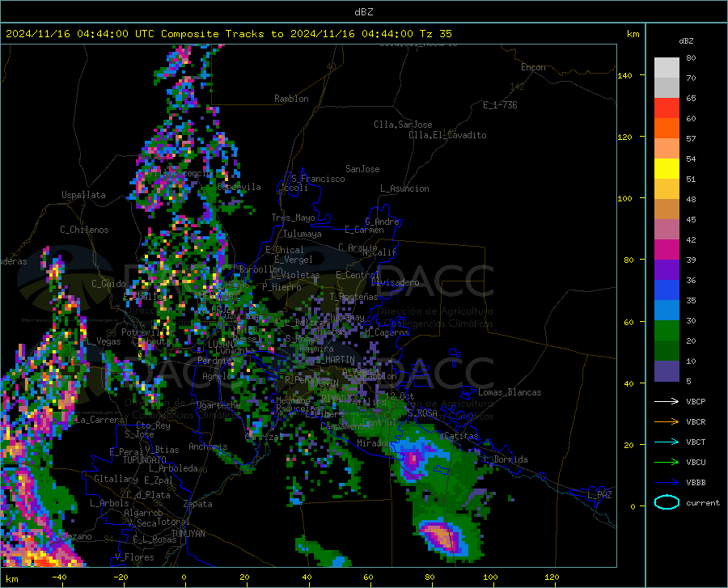Click the 'Encon' map label
The width and height of the screenshot is (728, 588).
point(533,67)
